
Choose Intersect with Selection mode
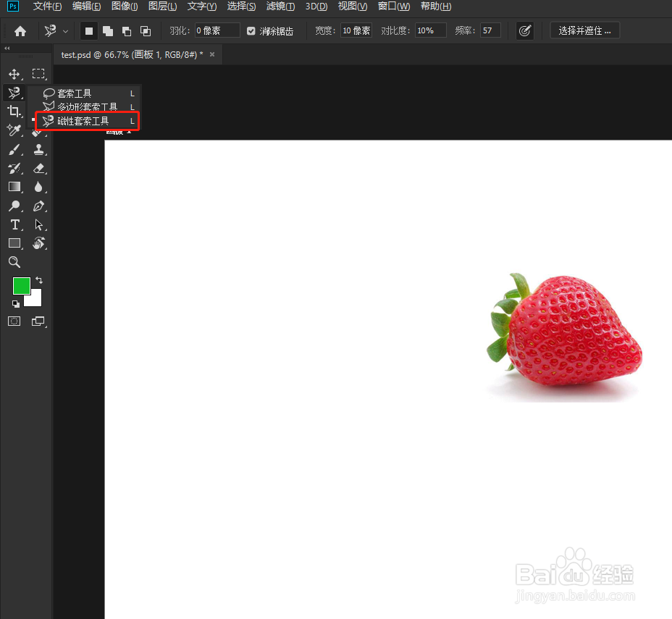146,31
